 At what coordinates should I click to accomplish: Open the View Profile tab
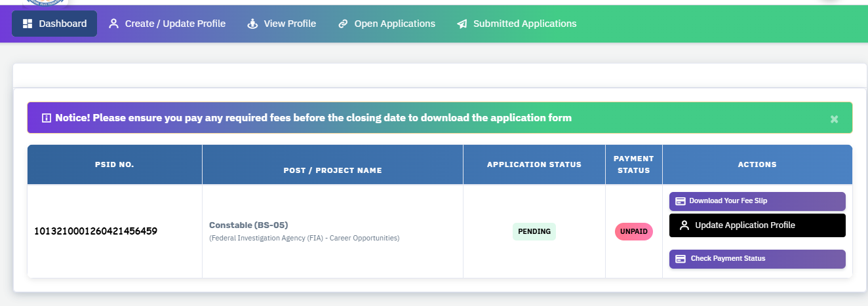click(289, 24)
